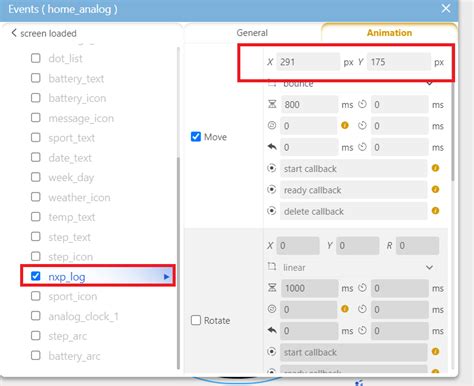Viewport: 474px width, 386px height.
Task: Edit Move duration field showing 800
Action: [309, 104]
